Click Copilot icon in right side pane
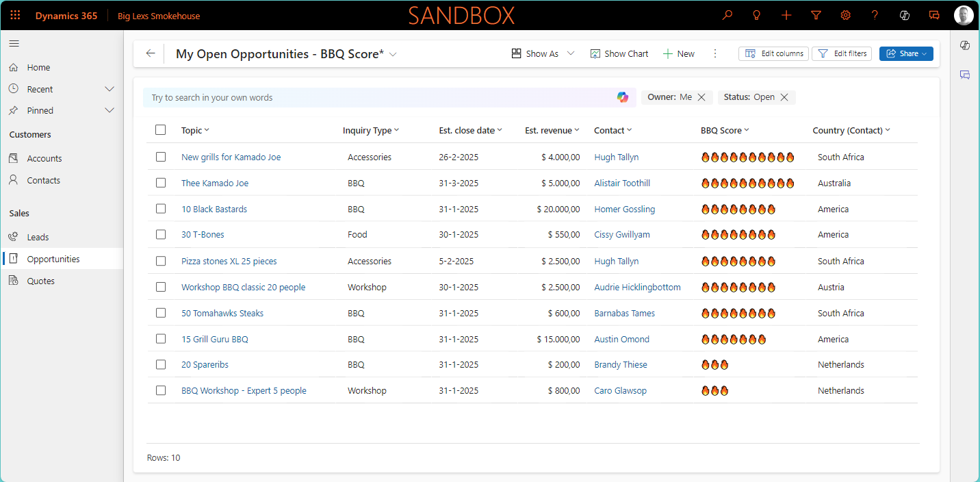The height and width of the screenshot is (482, 980). click(x=965, y=45)
